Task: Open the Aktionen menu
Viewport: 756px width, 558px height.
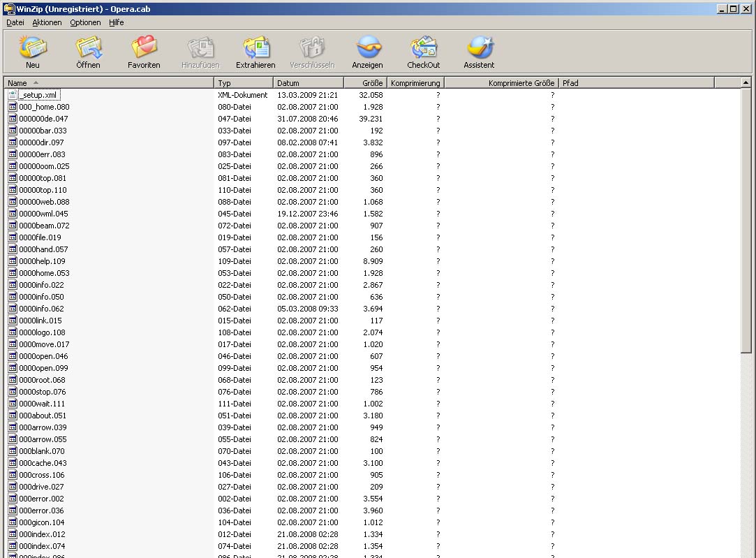Action: click(x=47, y=22)
